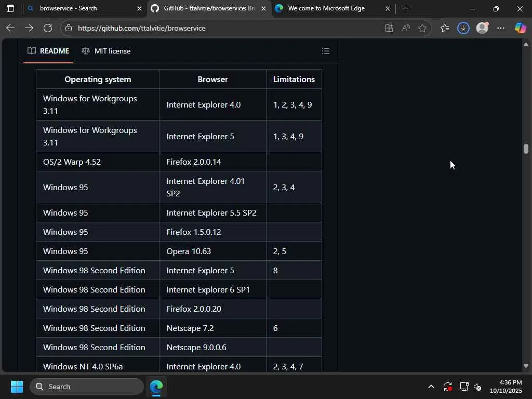
Task: Launch the Copilot sidebar
Action: pyautogui.click(x=520, y=28)
